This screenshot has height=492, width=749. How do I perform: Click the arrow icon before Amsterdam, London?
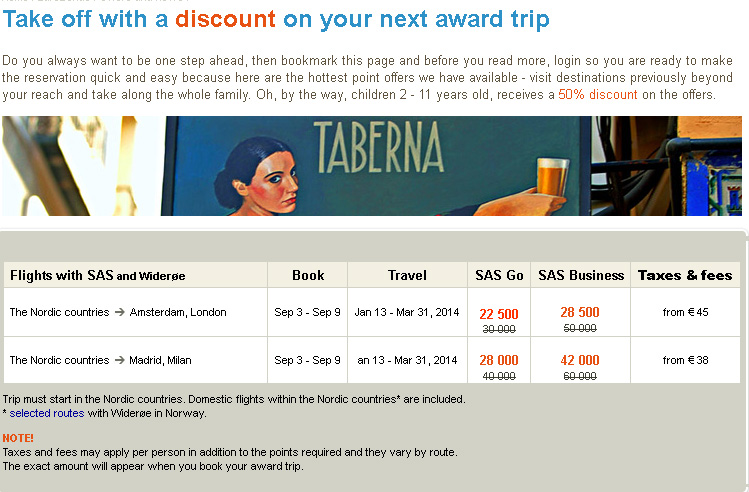(119, 312)
